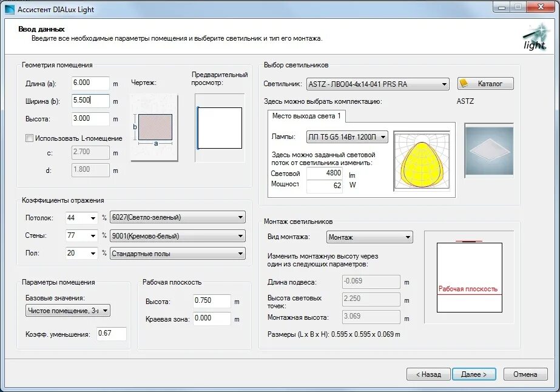Click the 'Выбор светильников' group title
560x392 pixels.
click(x=296, y=65)
